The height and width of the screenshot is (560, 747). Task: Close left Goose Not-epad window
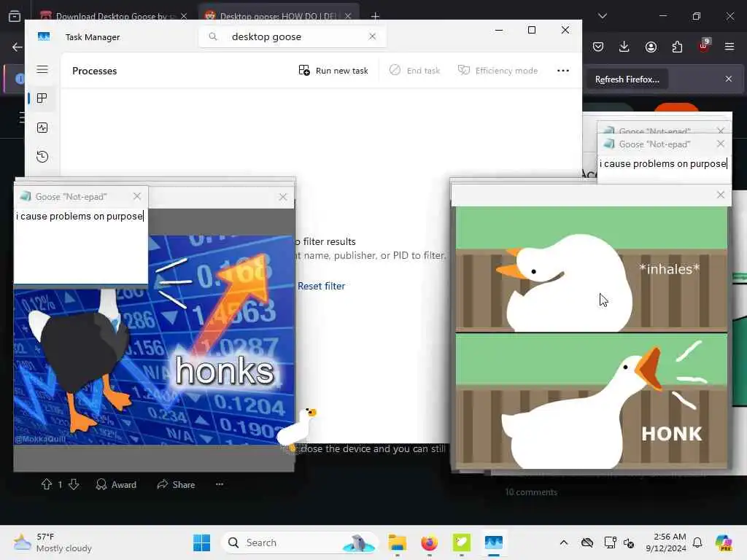(137, 196)
